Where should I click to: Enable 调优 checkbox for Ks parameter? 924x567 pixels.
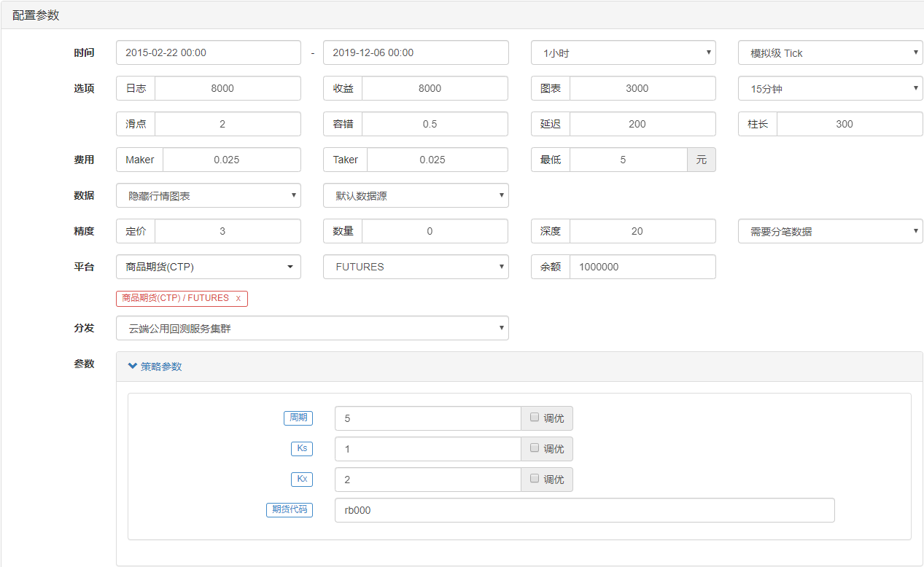coord(535,448)
